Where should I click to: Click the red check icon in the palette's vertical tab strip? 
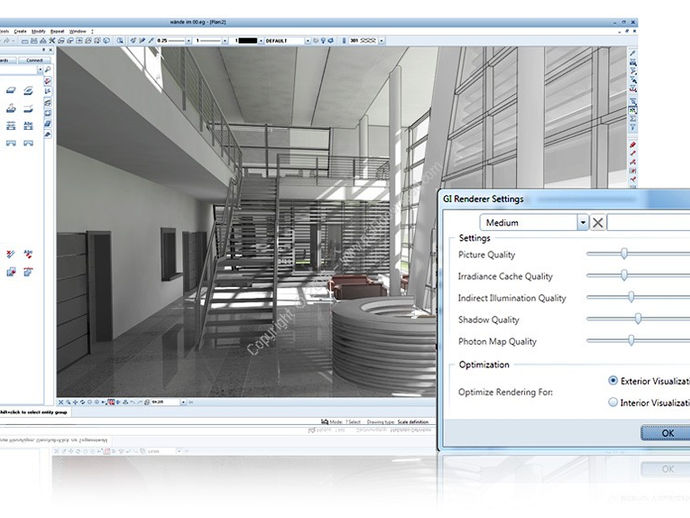(48, 81)
